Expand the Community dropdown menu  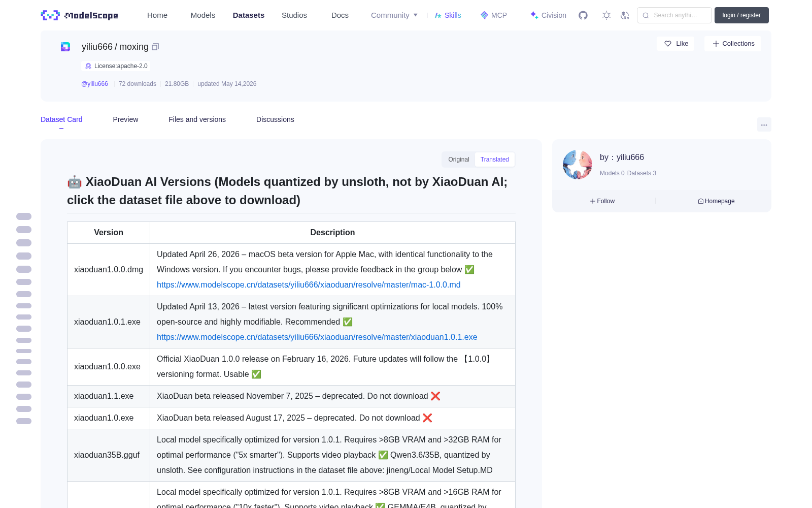394,15
